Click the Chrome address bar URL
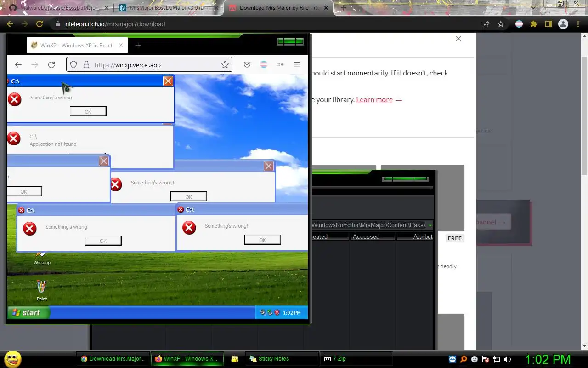The width and height of the screenshot is (588, 368). [x=115, y=24]
